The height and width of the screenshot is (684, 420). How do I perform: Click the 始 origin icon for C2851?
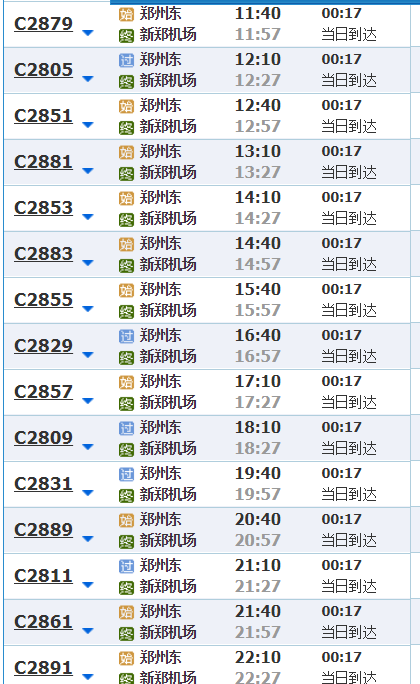coord(126,106)
